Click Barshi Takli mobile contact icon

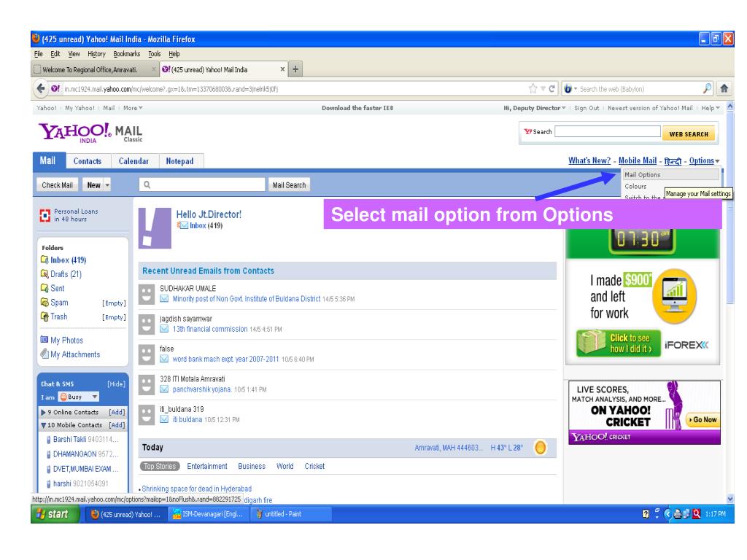coord(49,440)
